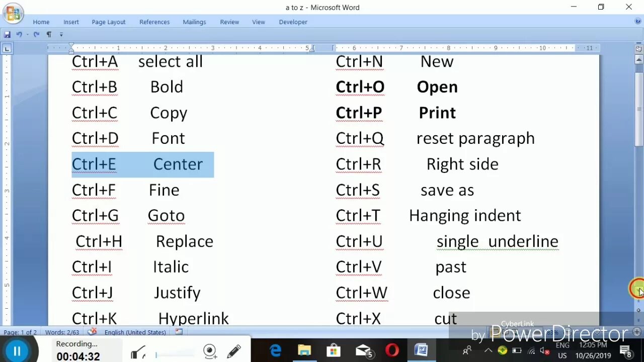This screenshot has width=644, height=362.
Task: Open the View ribbon tab
Action: (x=259, y=22)
